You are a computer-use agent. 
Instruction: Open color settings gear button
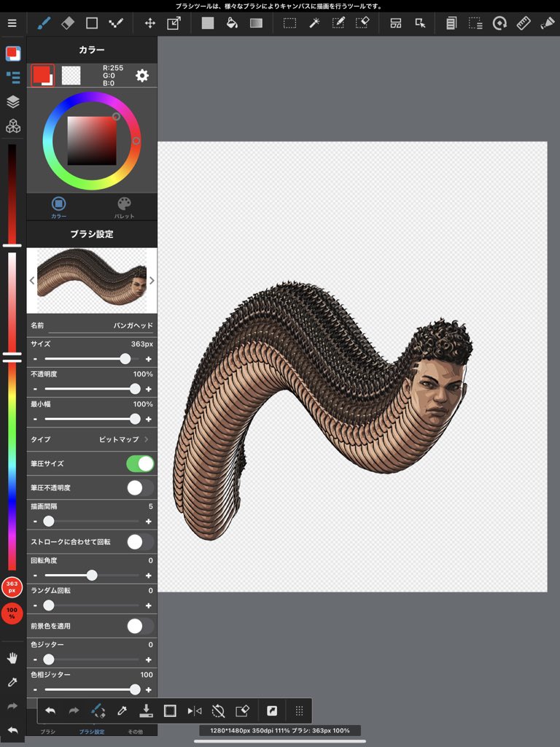point(142,76)
